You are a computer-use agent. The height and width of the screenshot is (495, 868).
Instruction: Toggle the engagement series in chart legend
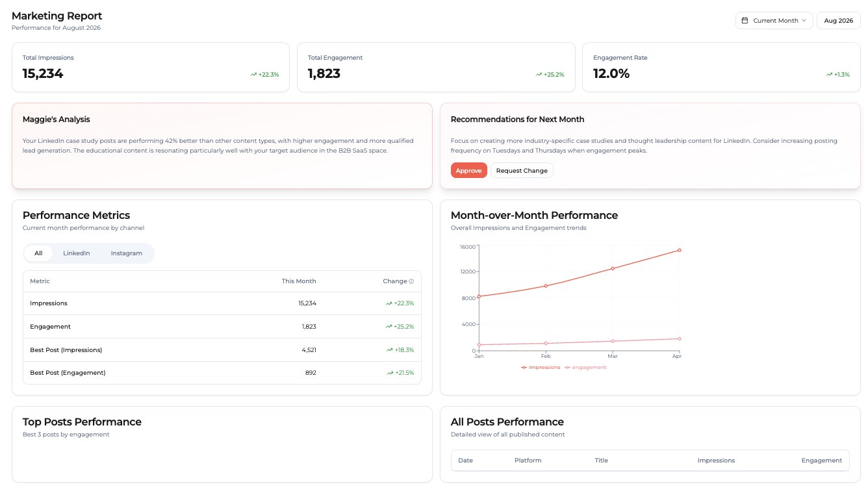(585, 368)
